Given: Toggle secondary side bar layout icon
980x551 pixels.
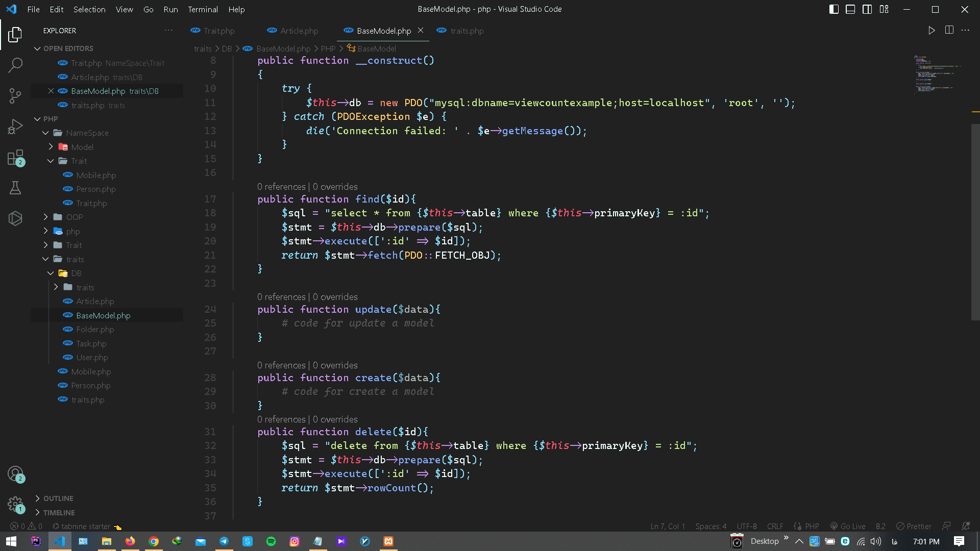Looking at the screenshot, I should [x=867, y=9].
